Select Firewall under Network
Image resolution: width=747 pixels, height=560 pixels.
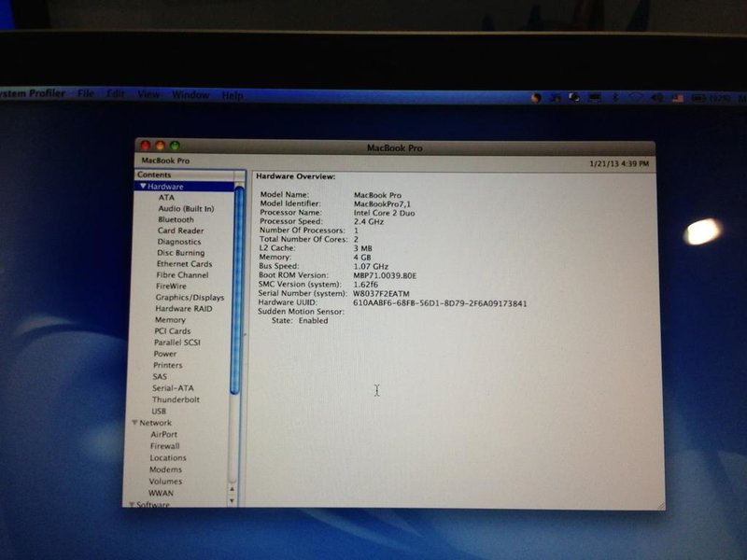[x=165, y=446]
